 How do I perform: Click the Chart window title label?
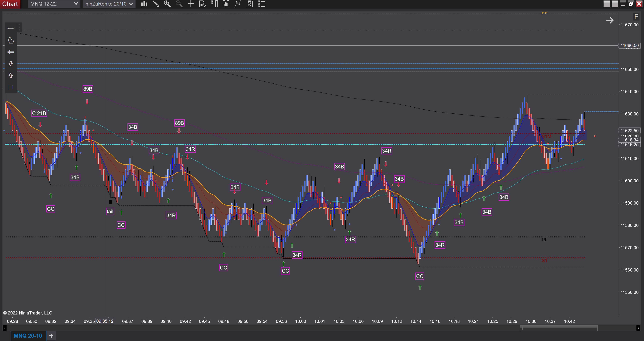point(10,4)
